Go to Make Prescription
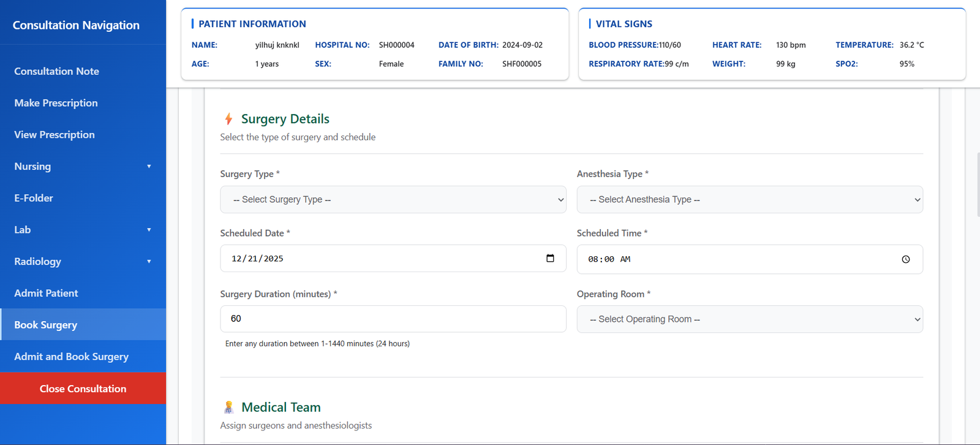 (56, 103)
